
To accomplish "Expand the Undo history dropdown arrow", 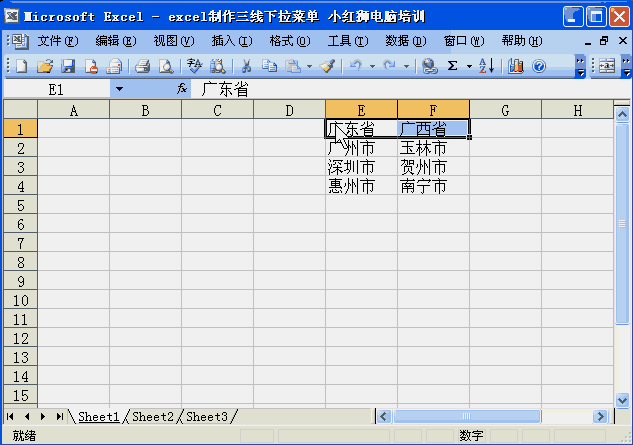I will coord(372,66).
